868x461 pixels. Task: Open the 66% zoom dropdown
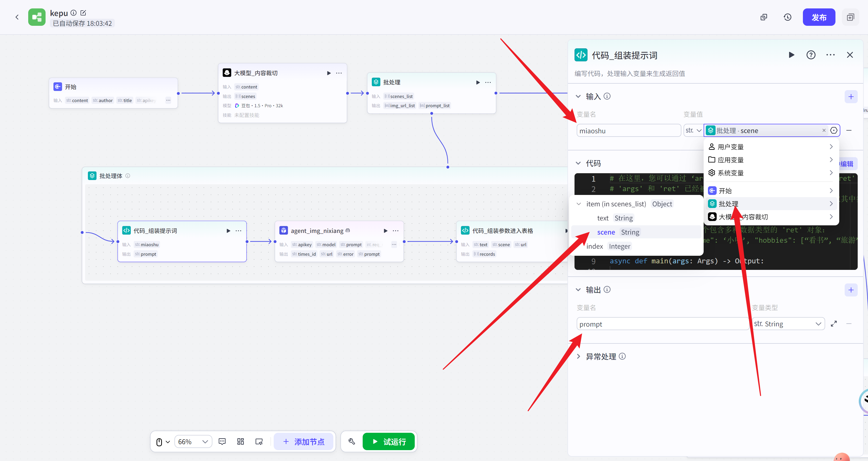point(193,442)
